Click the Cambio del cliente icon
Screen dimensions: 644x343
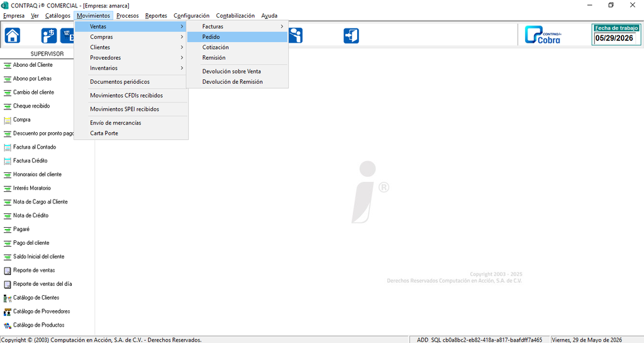point(8,93)
